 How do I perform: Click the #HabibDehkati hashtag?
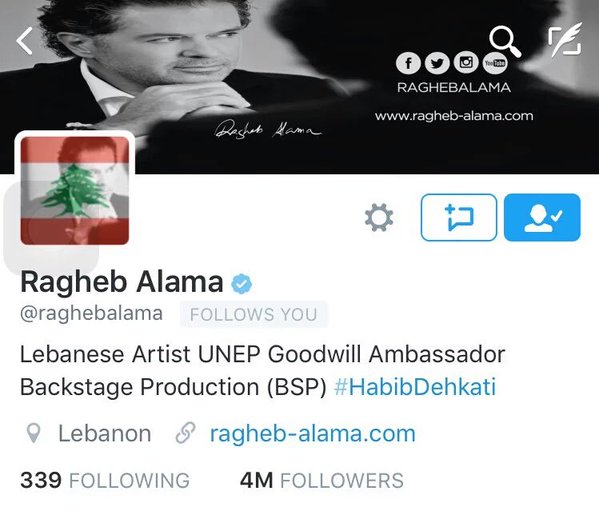pyautogui.click(x=415, y=387)
